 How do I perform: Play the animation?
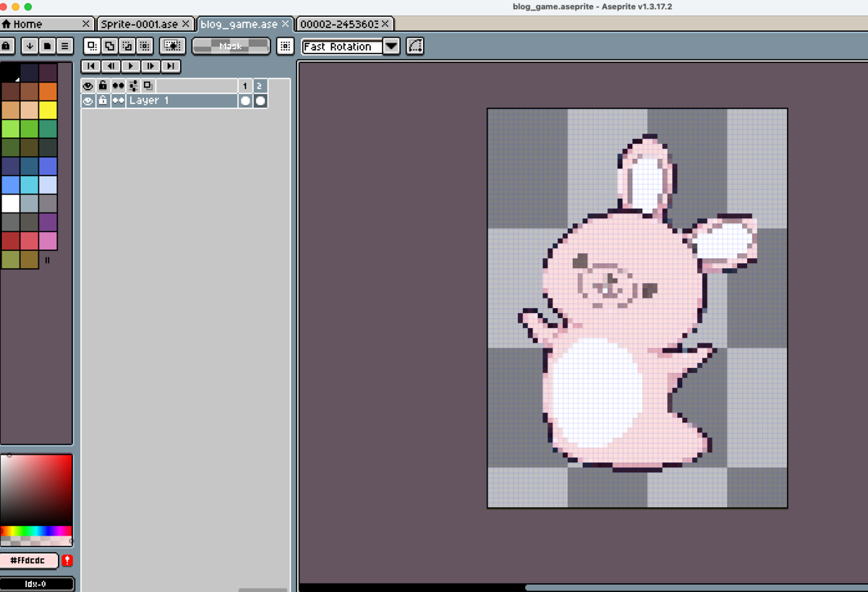pyautogui.click(x=131, y=66)
